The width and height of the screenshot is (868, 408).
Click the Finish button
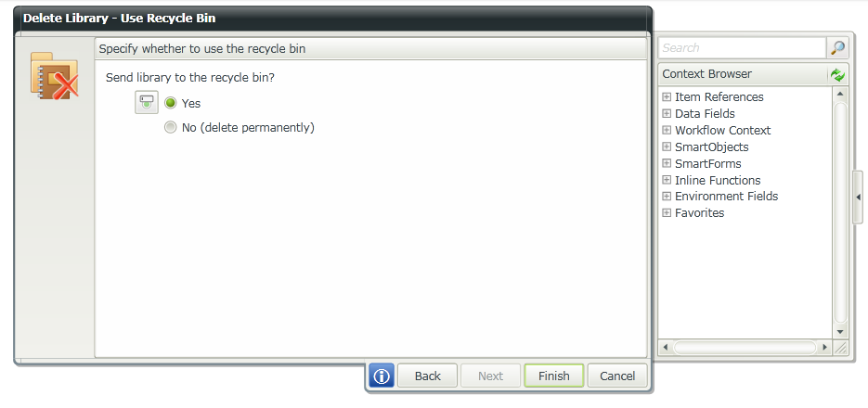coord(553,376)
